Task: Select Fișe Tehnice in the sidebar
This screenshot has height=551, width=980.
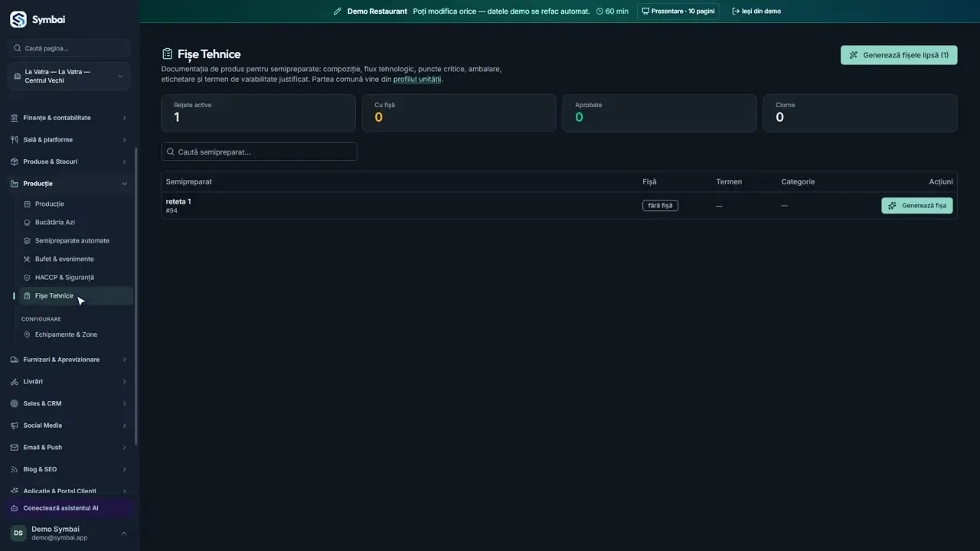Action: click(77, 296)
